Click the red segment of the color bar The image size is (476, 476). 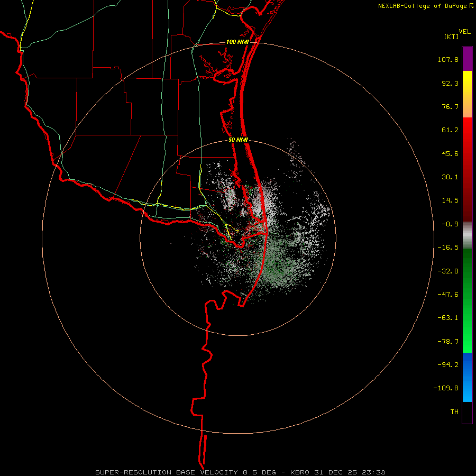467,169
